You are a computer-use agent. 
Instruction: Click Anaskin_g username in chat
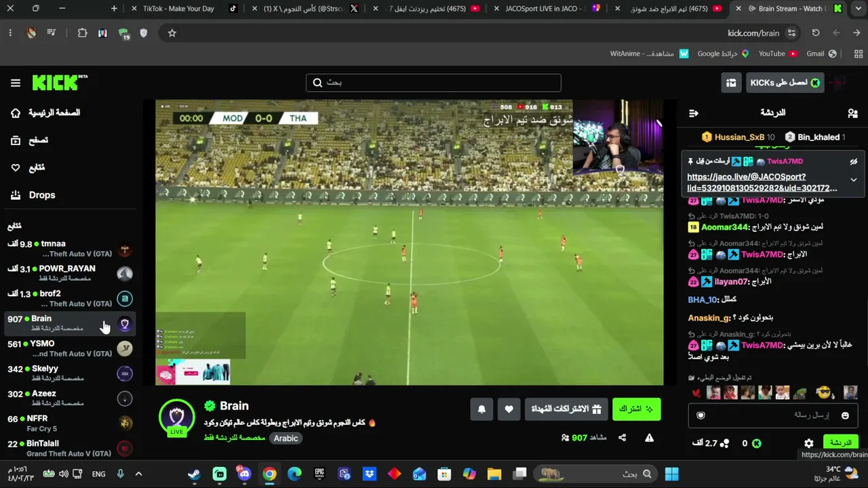tap(709, 318)
